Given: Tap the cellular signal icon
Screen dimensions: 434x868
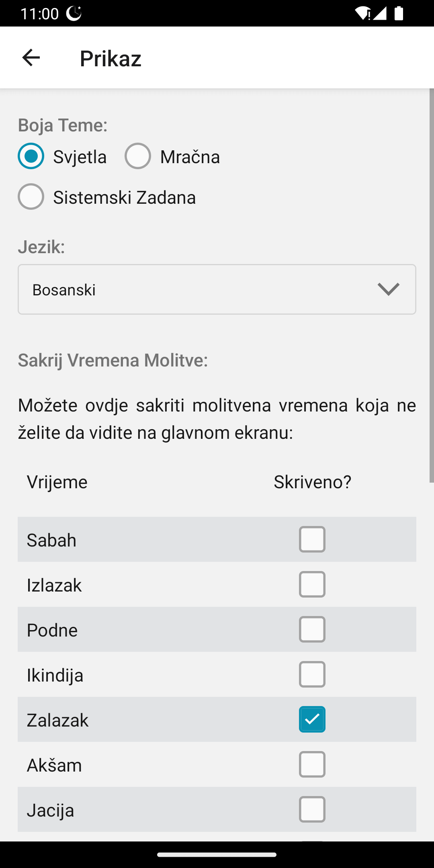Looking at the screenshot, I should pos(380,13).
